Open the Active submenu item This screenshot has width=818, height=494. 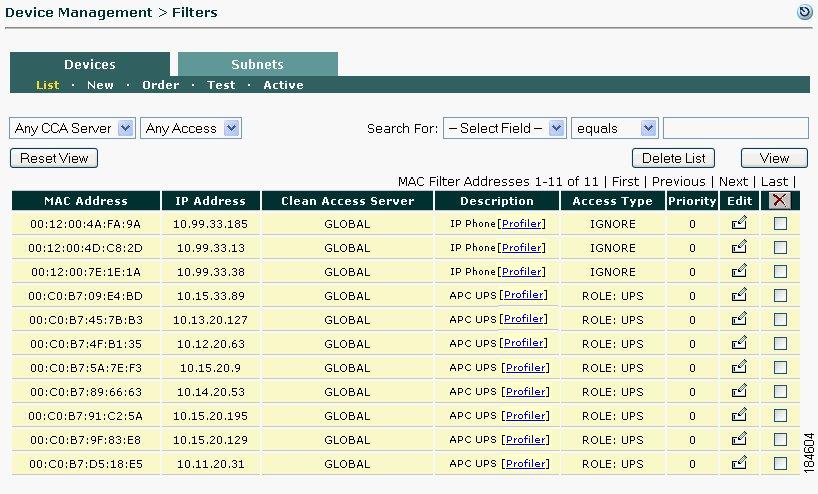click(283, 85)
